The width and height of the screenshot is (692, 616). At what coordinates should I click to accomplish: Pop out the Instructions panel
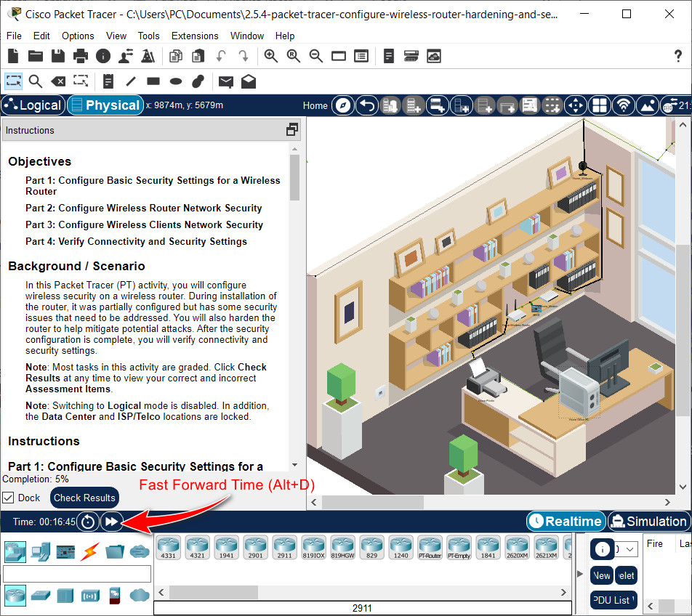[291, 129]
